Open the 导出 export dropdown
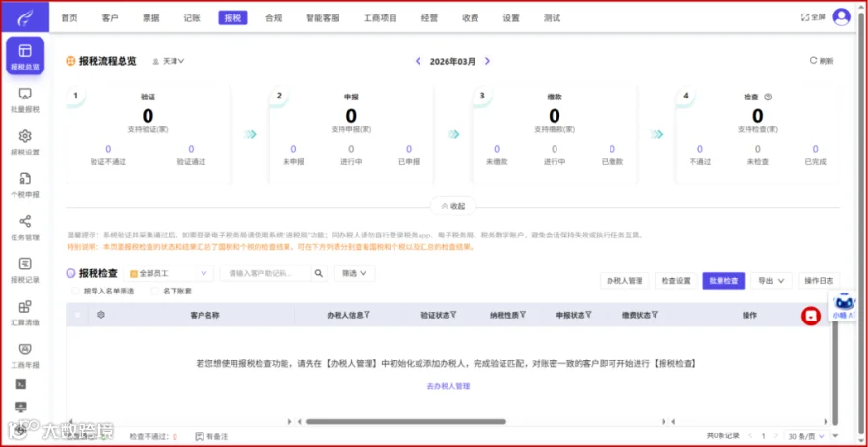The image size is (868, 447). point(772,281)
